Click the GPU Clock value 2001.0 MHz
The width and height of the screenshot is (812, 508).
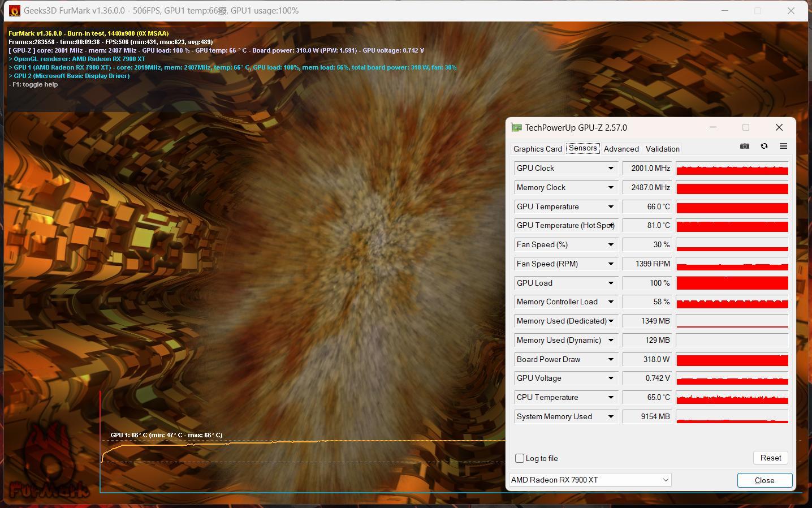(647, 168)
